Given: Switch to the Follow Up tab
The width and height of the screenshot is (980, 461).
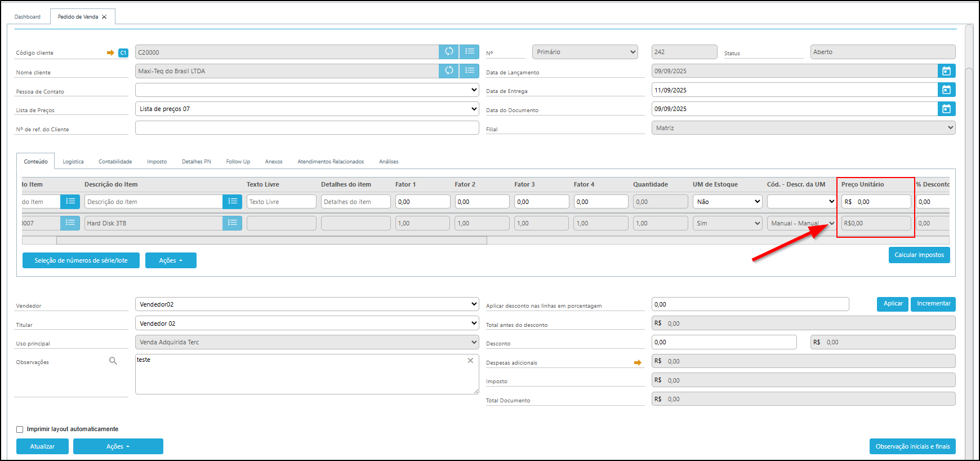Looking at the screenshot, I should [x=238, y=162].
